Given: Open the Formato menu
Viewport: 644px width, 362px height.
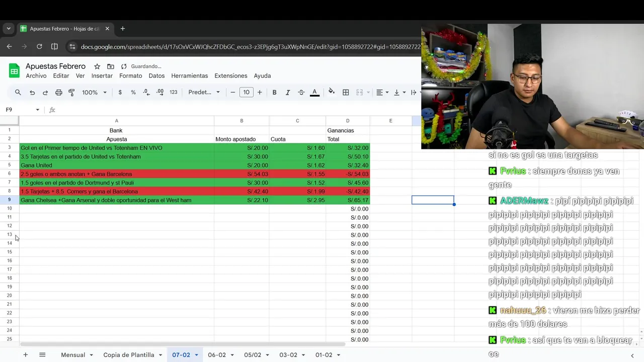Looking at the screenshot, I should click(x=131, y=76).
